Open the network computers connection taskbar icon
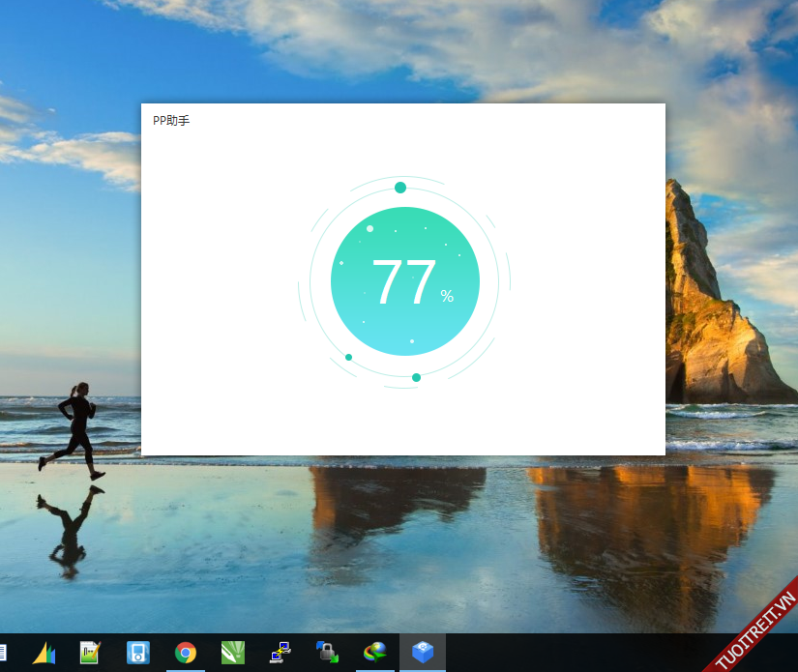This screenshot has height=672, width=798. click(281, 653)
